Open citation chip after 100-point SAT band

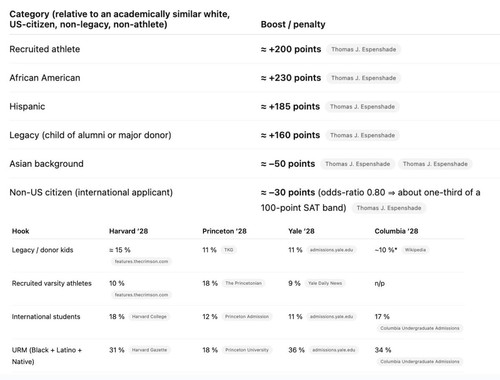coord(389,208)
